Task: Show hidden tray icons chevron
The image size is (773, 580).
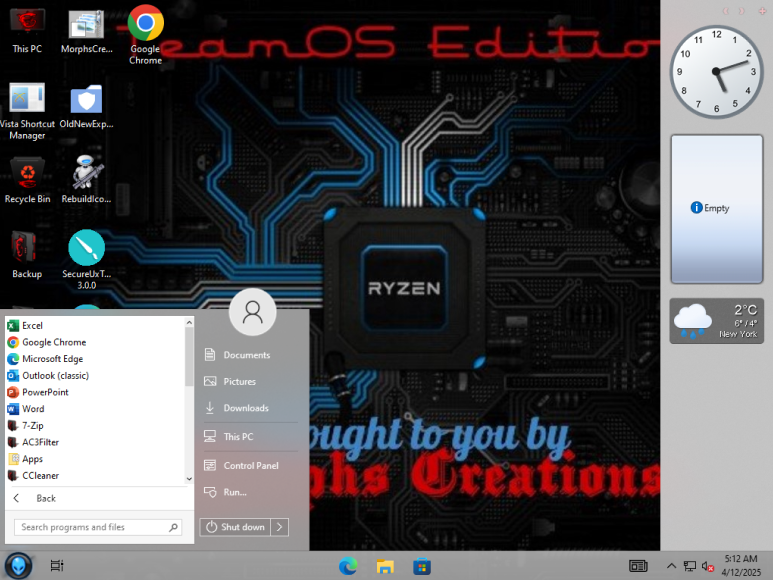Action: coord(671,566)
